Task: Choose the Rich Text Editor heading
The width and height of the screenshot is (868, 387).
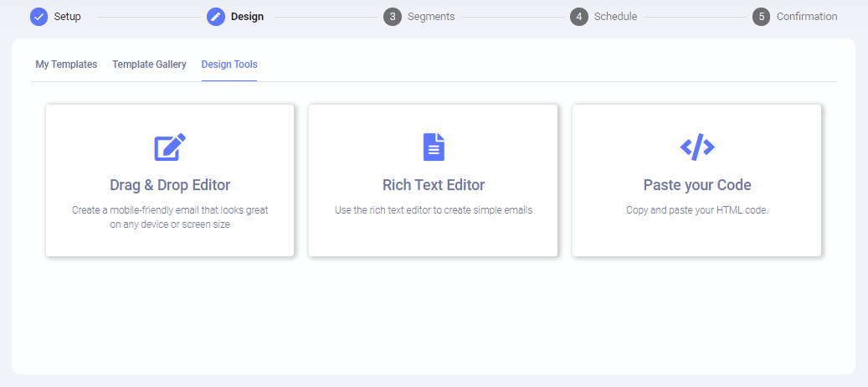Action: tap(434, 185)
